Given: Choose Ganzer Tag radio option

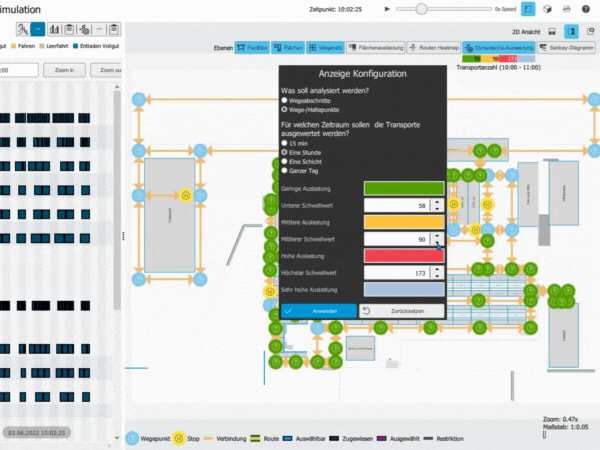Looking at the screenshot, I should 285,169.
